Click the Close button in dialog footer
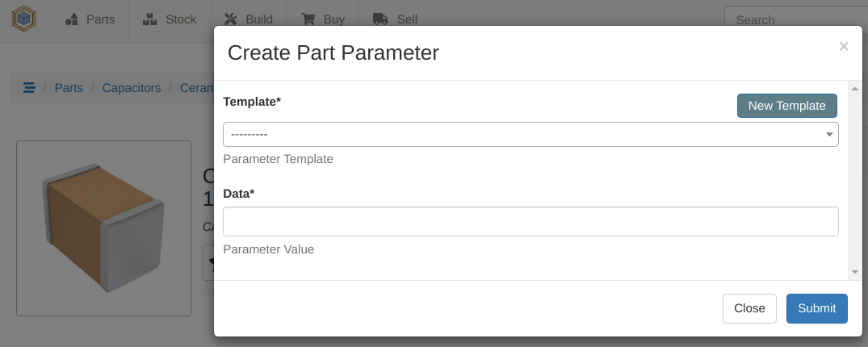The image size is (868, 347). [749, 308]
